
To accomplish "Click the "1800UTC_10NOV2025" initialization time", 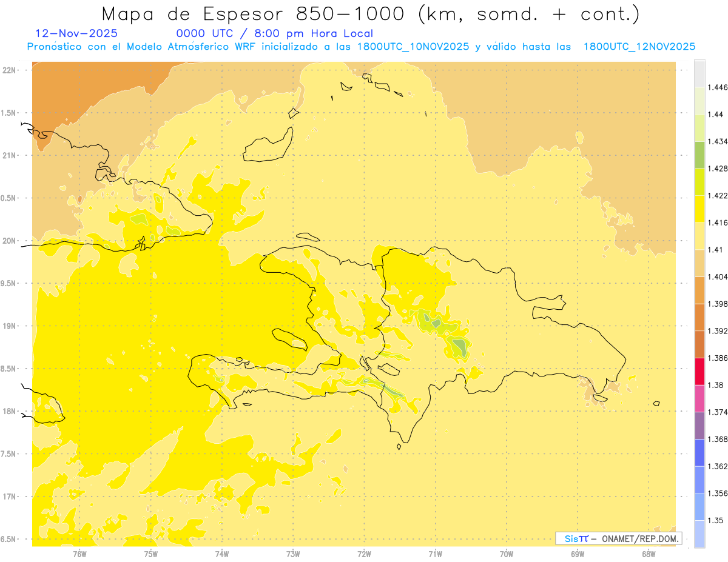I will coord(413,47).
